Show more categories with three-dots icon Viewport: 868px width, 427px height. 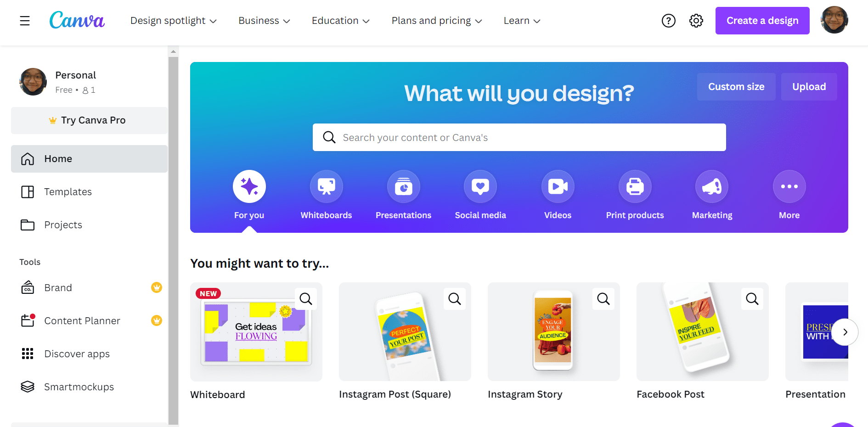(789, 186)
